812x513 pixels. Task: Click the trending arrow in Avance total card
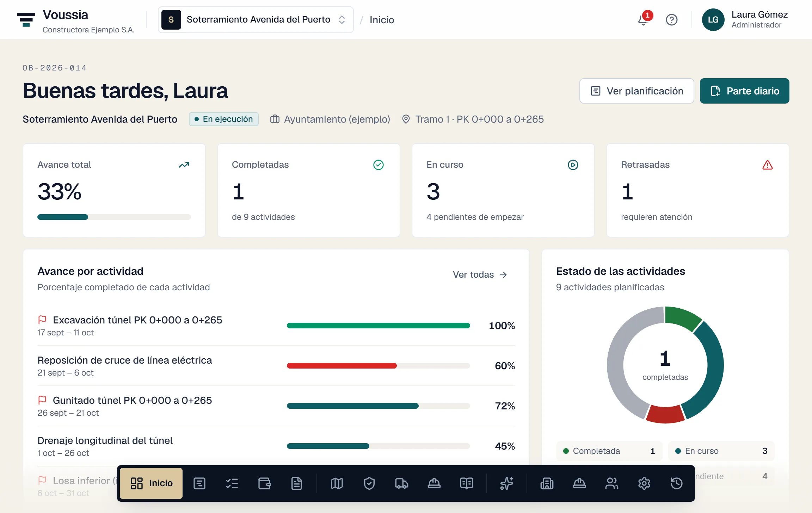point(184,165)
